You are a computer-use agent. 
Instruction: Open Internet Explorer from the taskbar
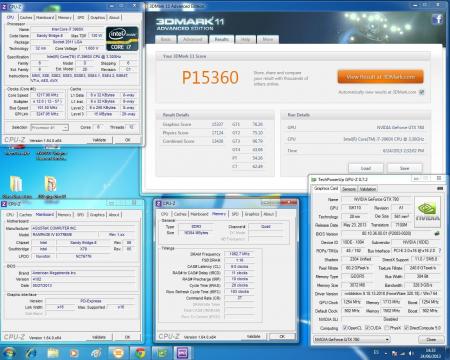click(31, 353)
